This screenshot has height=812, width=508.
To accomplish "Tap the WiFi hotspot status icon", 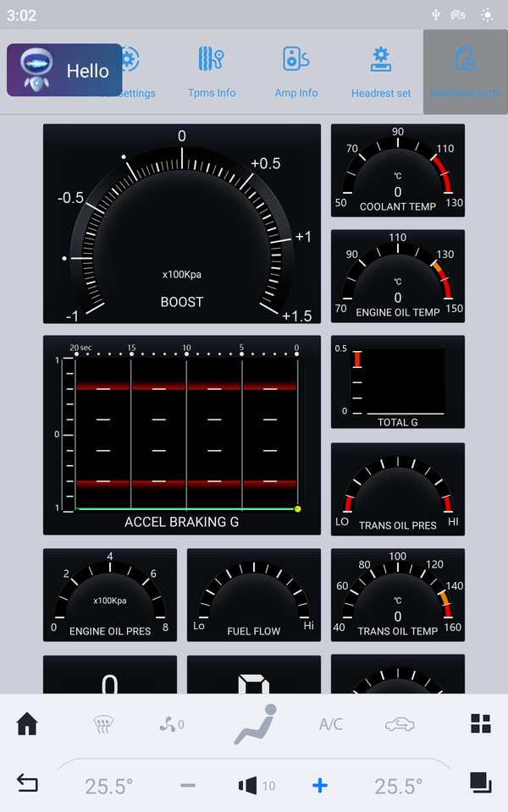I will coord(458,15).
